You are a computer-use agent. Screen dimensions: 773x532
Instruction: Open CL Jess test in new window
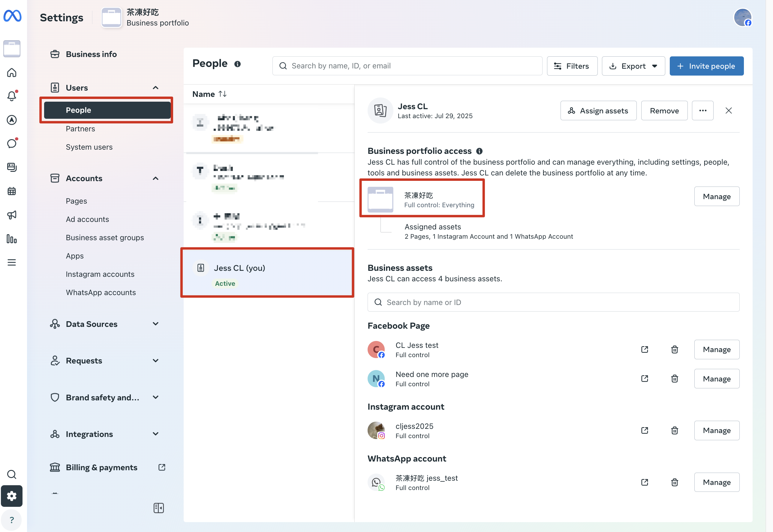point(644,349)
